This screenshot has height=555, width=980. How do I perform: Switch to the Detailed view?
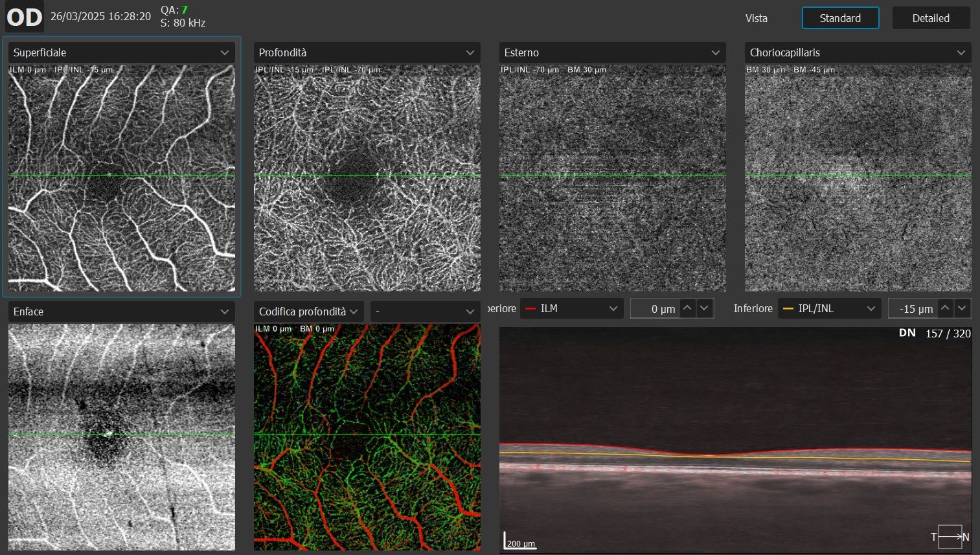coord(931,18)
